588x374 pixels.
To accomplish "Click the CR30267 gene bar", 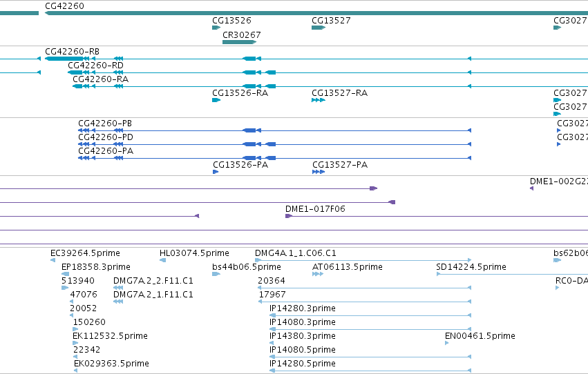I will pyautogui.click(x=239, y=42).
